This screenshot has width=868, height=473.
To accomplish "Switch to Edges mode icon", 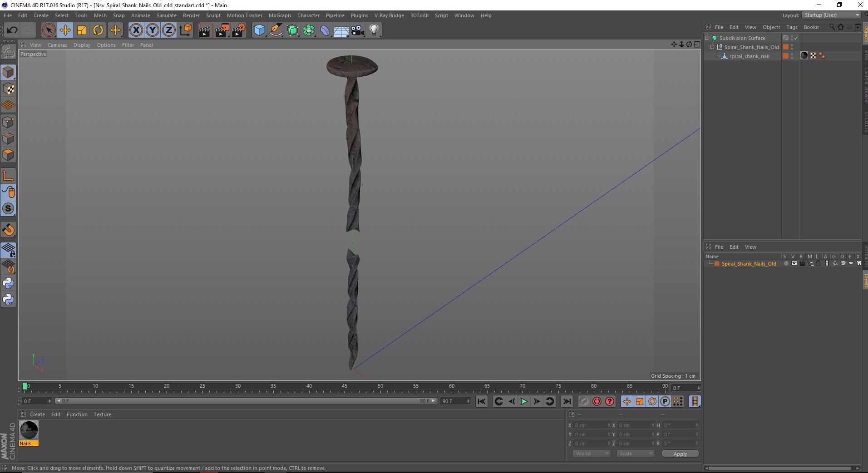I will click(8, 138).
